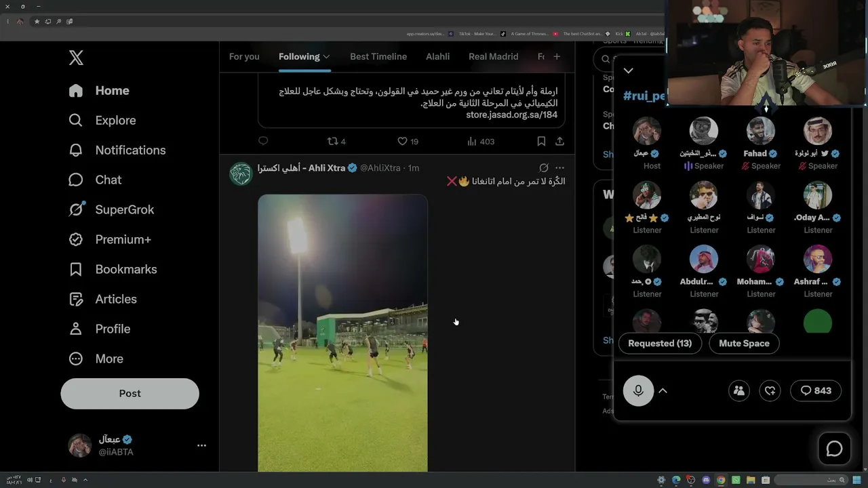The image size is (868, 488).
Task: Open the Space chat with 843 replies
Action: click(x=816, y=390)
